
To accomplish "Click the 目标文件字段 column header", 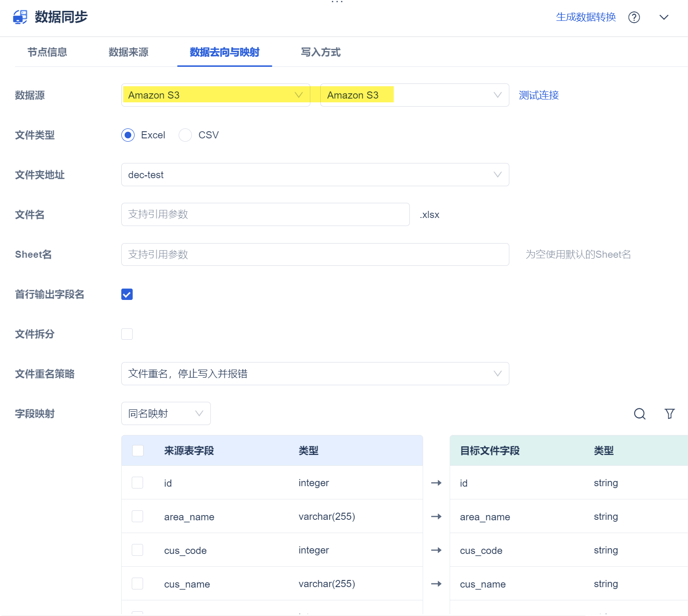I will [x=490, y=451].
